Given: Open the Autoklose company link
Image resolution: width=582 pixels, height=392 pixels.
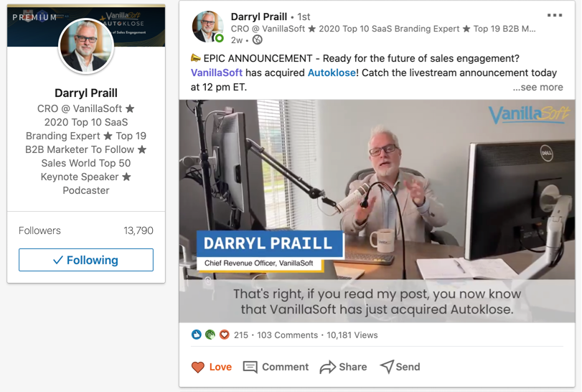Looking at the screenshot, I should pyautogui.click(x=332, y=73).
